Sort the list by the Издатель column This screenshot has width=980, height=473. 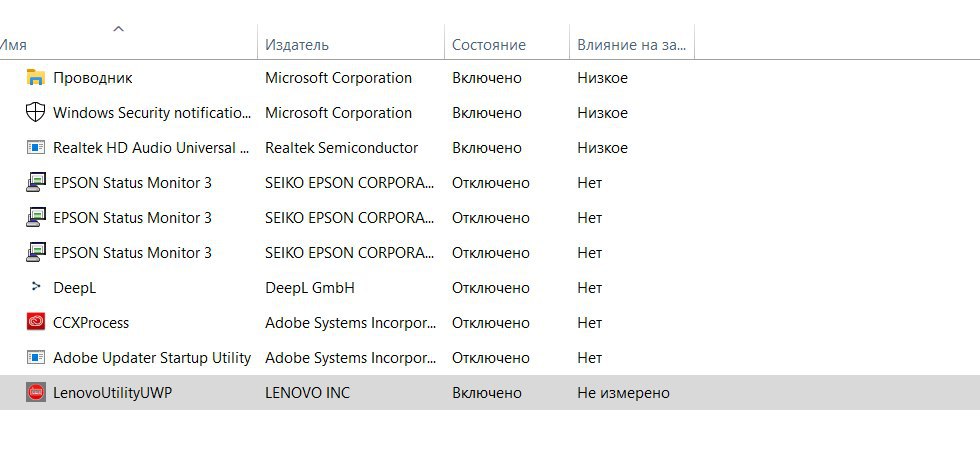pos(297,45)
